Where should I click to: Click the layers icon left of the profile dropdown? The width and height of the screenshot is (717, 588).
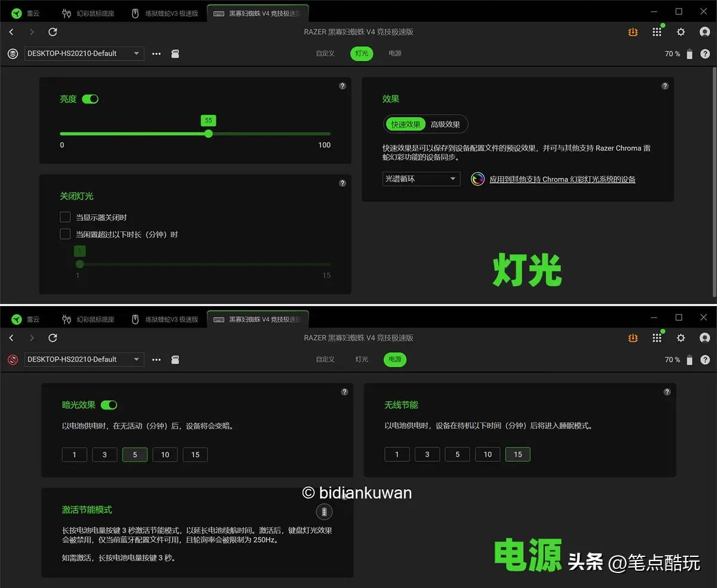13,54
